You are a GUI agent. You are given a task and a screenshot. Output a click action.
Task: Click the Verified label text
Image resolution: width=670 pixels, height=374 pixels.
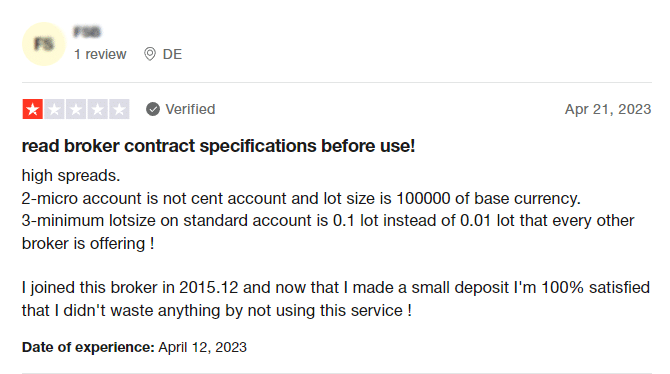point(190,109)
